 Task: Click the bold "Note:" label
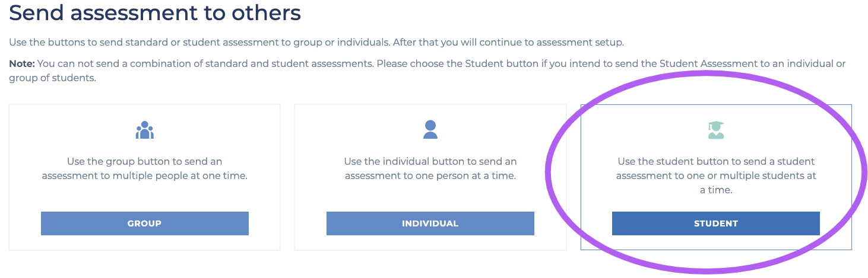click(22, 63)
